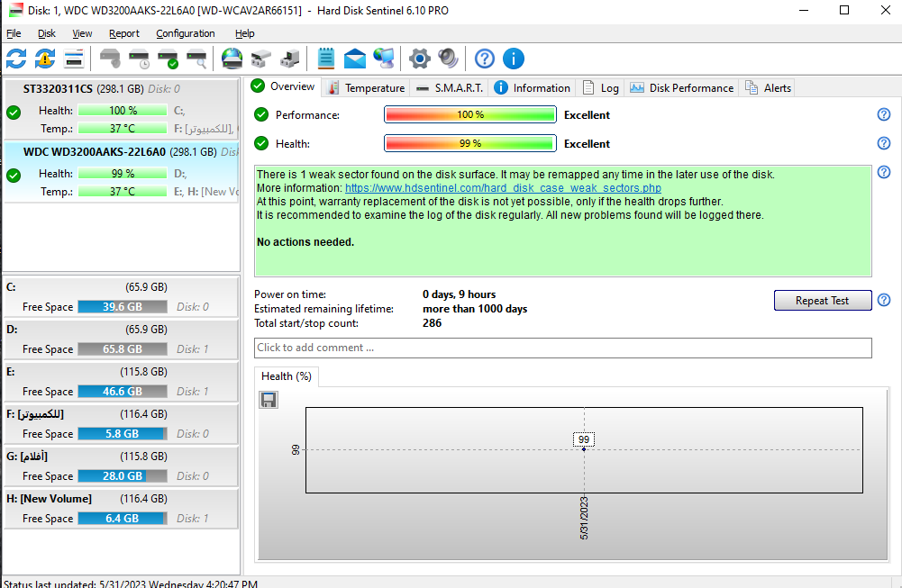902x588 pixels.
Task: Click the disk with green checkmark icon
Action: pyautogui.click(x=168, y=59)
